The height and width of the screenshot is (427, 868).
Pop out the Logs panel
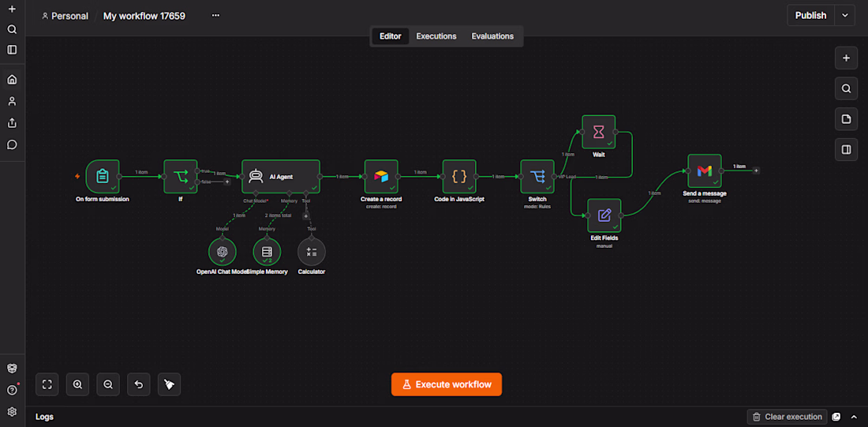[836, 417]
